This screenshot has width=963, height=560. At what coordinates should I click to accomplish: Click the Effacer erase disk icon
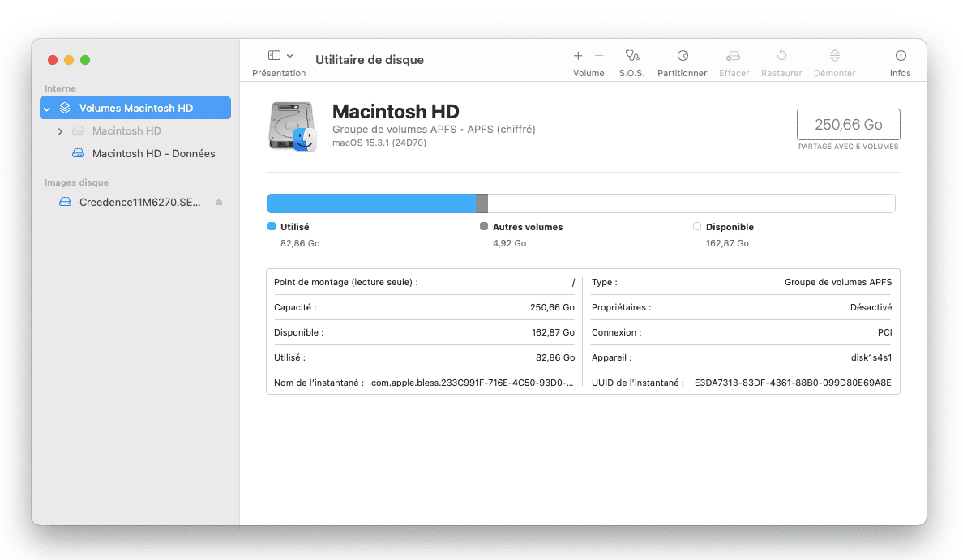(734, 56)
